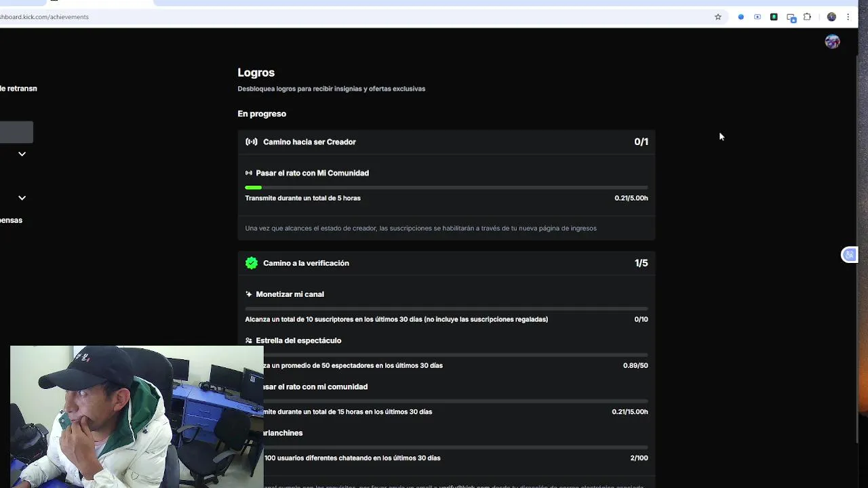Open the green-on-black extension icon
The height and width of the screenshot is (488, 868).
coord(774,17)
